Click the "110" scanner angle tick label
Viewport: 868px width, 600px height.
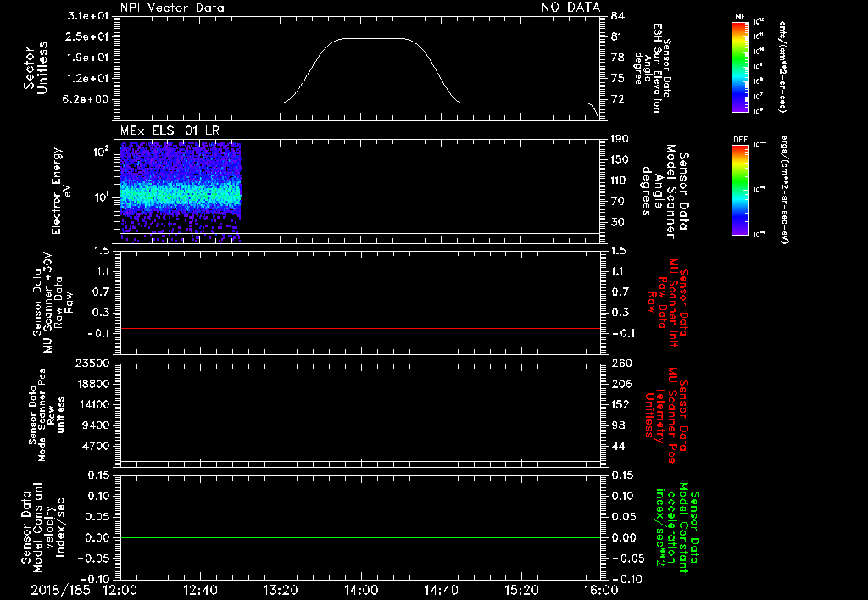pos(620,180)
